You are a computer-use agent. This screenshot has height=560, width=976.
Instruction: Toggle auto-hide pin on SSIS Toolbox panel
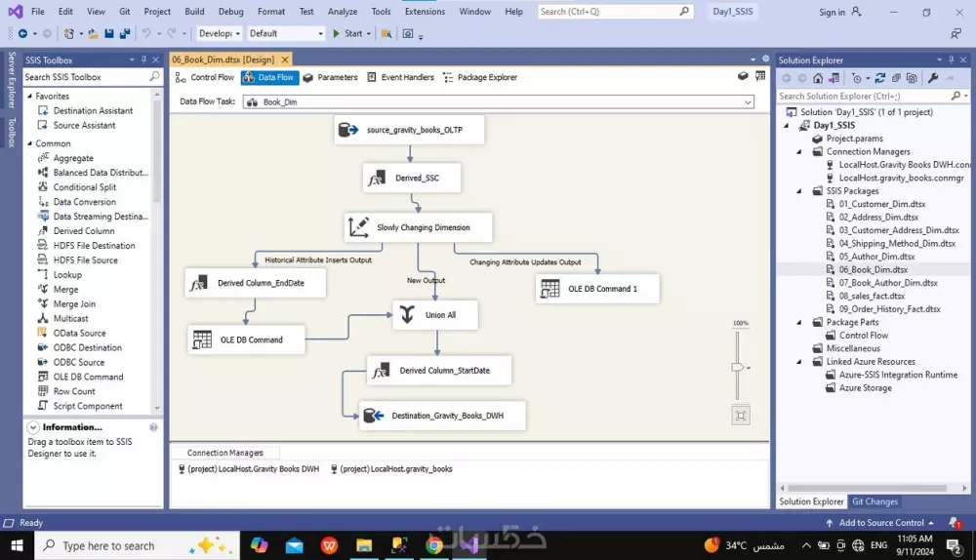143,60
